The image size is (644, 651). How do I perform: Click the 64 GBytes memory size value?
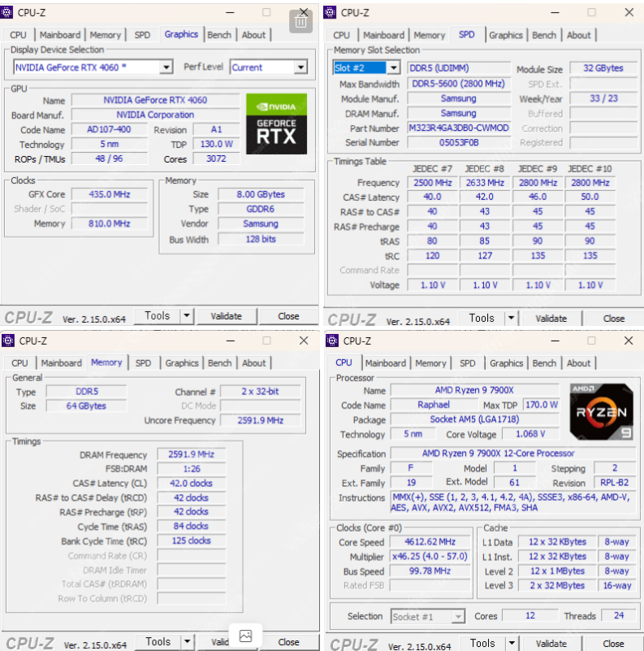click(86, 406)
